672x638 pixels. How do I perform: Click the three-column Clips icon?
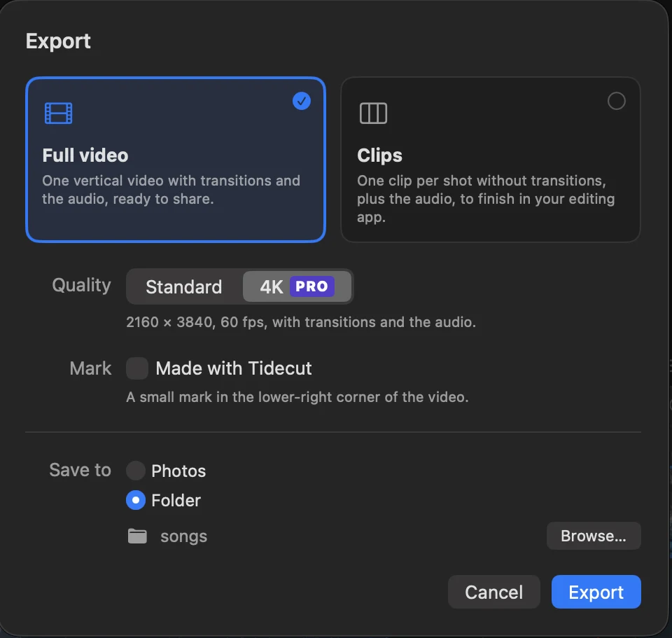tap(373, 113)
